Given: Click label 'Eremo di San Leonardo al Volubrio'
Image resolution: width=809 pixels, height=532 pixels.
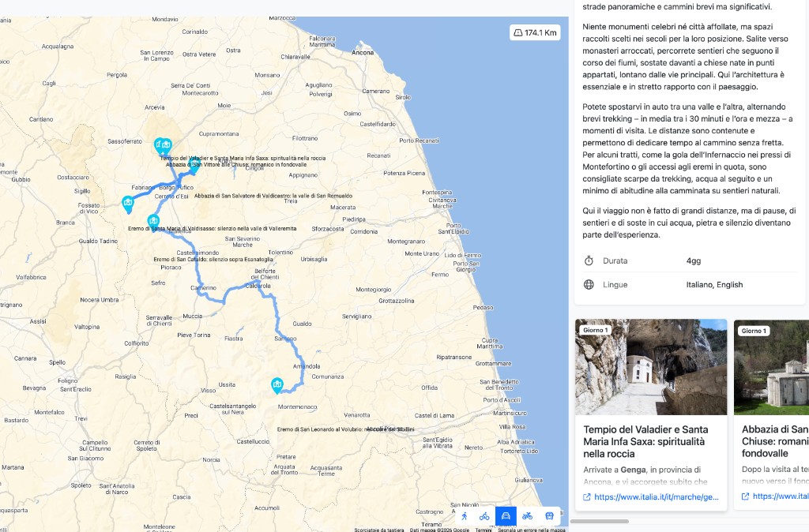Looking at the screenshot, I should tap(346, 429).
